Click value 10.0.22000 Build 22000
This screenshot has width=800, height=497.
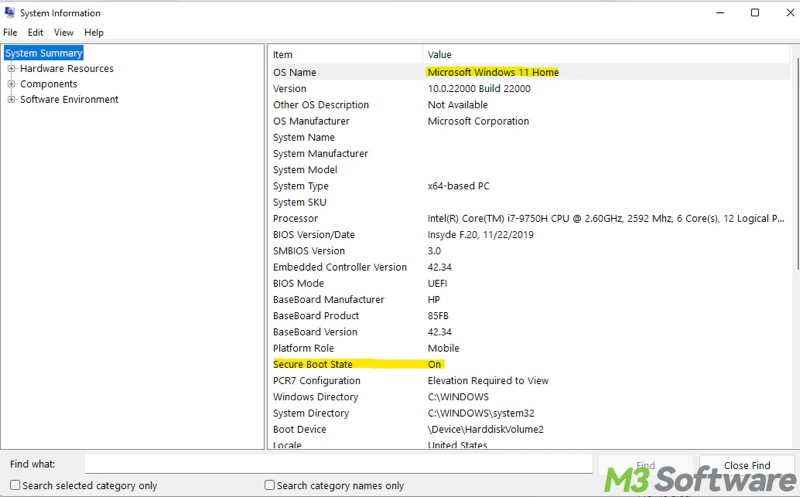point(479,89)
